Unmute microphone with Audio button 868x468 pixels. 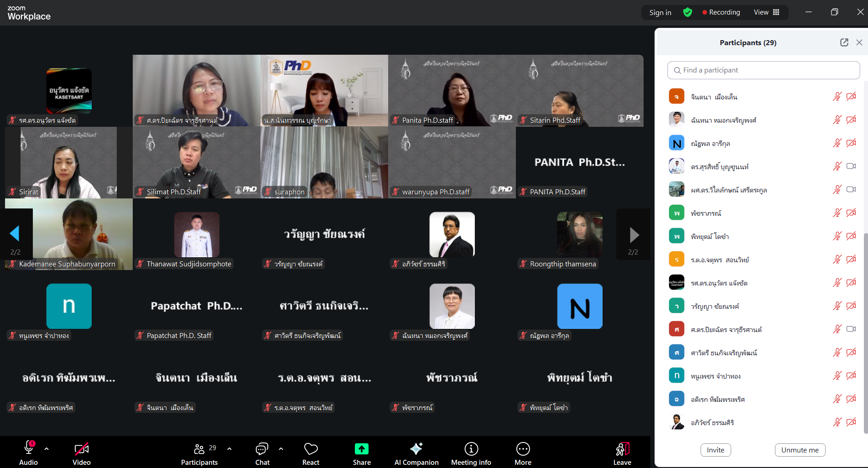pos(28,453)
